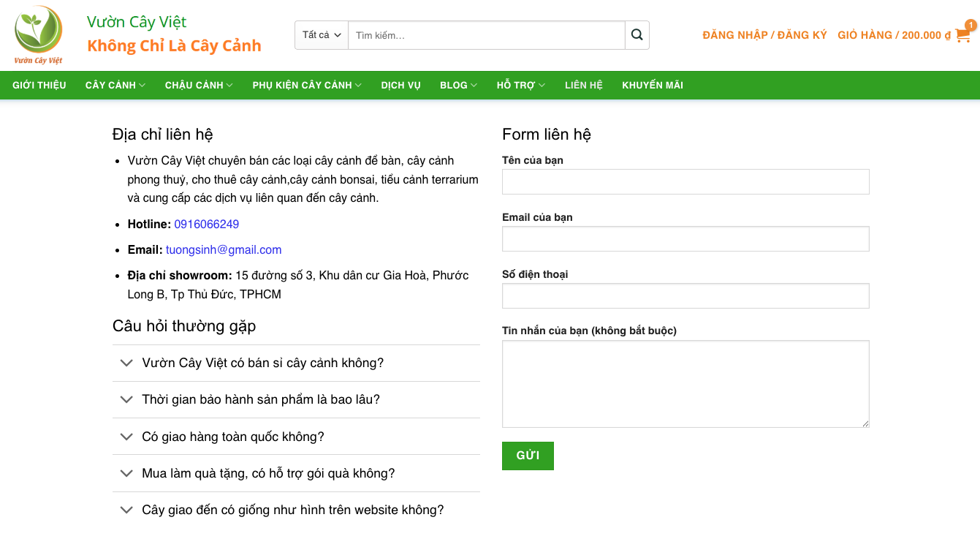Click the GỬI submit button
This screenshot has height=558, width=980.
tap(528, 456)
